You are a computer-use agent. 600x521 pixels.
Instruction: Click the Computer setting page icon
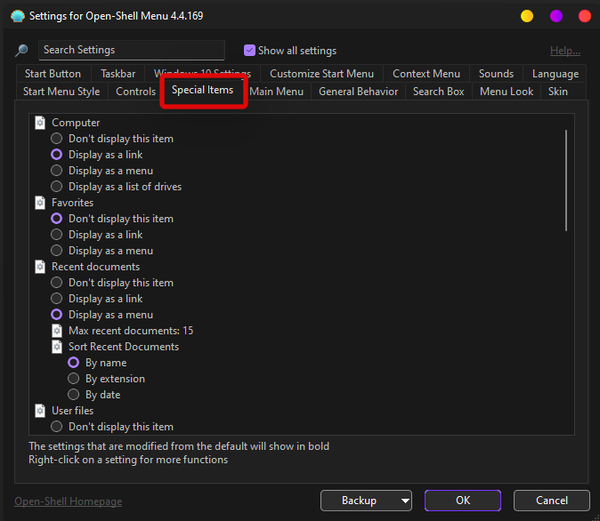tap(40, 123)
